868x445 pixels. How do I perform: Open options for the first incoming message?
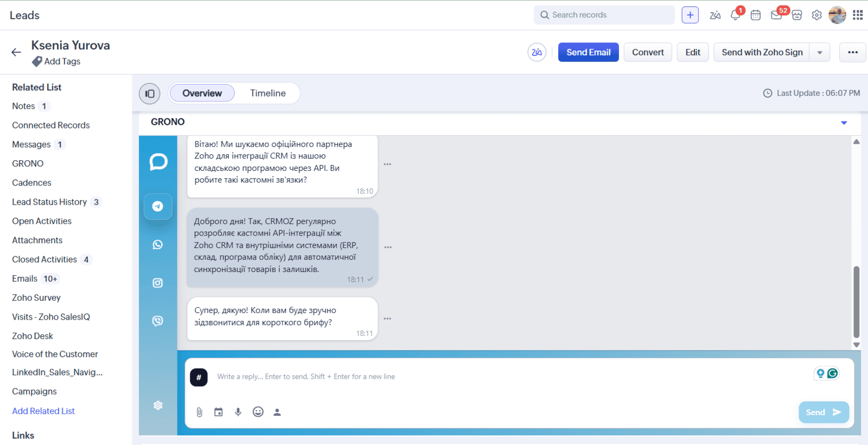pyautogui.click(x=387, y=164)
